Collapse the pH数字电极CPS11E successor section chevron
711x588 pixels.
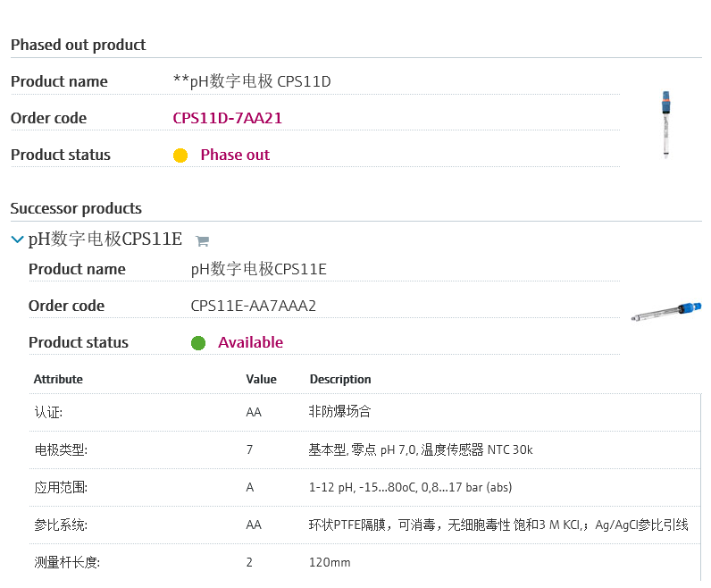click(17, 239)
